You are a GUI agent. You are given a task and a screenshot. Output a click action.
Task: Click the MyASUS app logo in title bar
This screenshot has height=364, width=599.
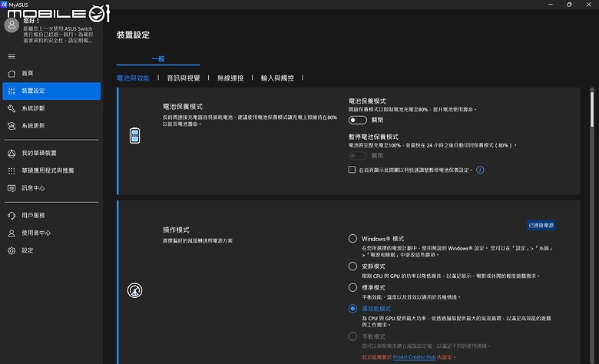(x=4, y=5)
